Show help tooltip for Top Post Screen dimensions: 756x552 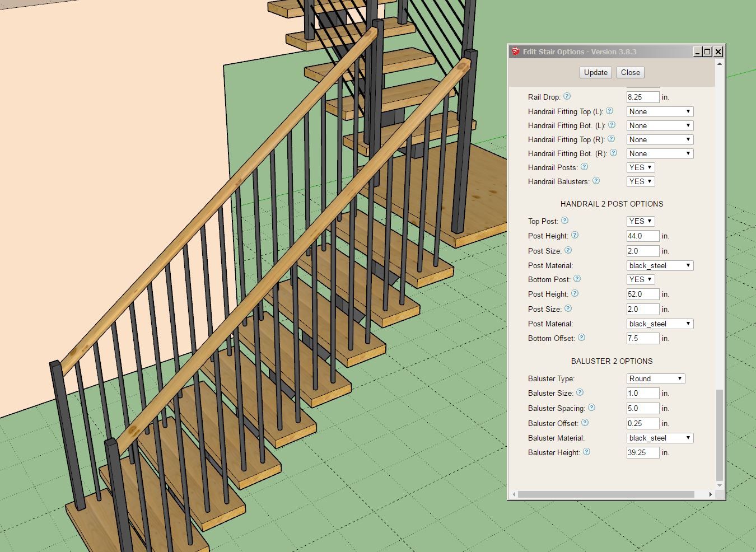tap(564, 221)
